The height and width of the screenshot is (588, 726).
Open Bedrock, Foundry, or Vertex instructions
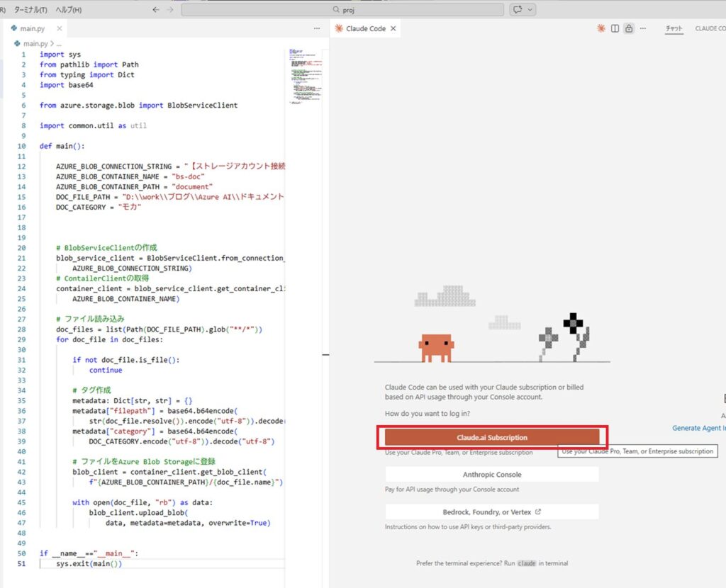[492, 511]
